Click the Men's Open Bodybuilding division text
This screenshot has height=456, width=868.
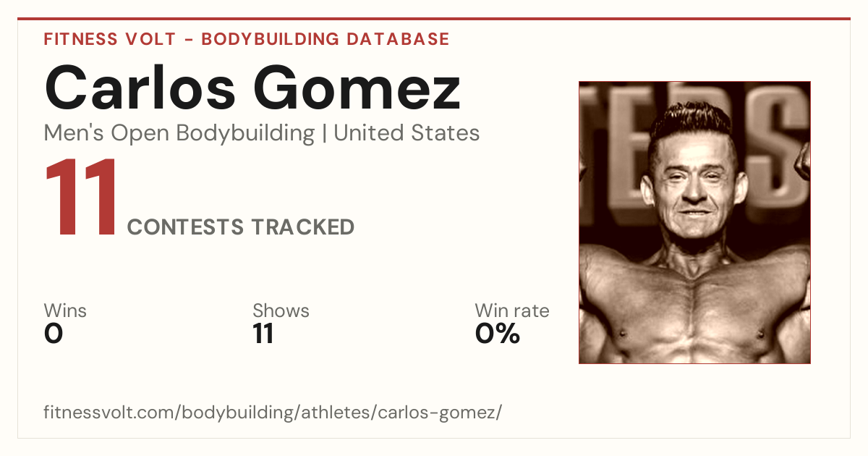pyautogui.click(x=179, y=133)
